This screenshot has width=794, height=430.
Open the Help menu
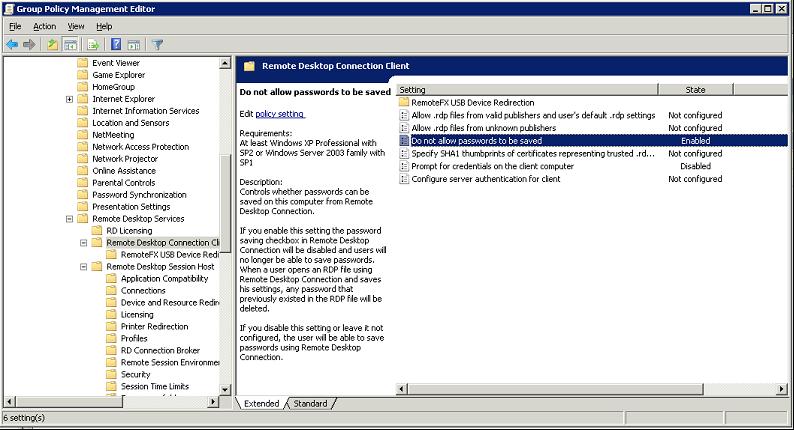[104, 26]
